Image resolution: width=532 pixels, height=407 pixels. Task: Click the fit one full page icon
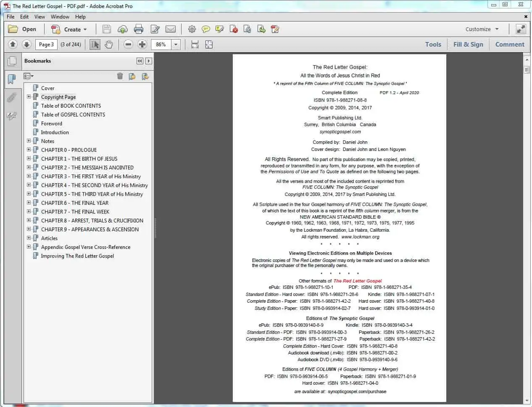[x=209, y=44]
